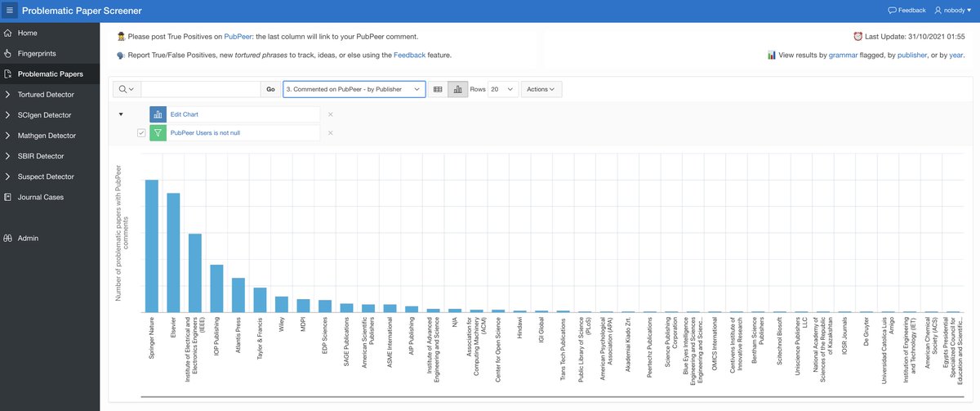Switch to the grid report view icon
The height and width of the screenshot is (411, 980).
(x=438, y=89)
